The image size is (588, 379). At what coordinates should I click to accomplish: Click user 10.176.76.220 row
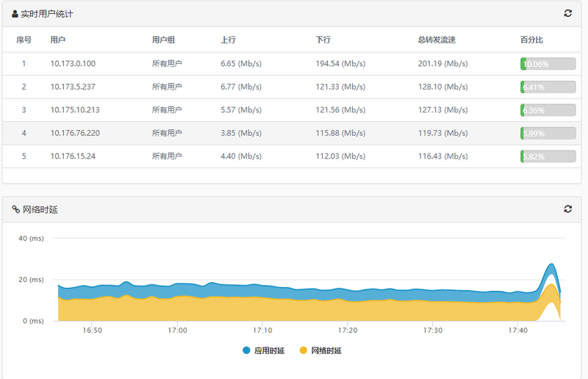pos(75,133)
